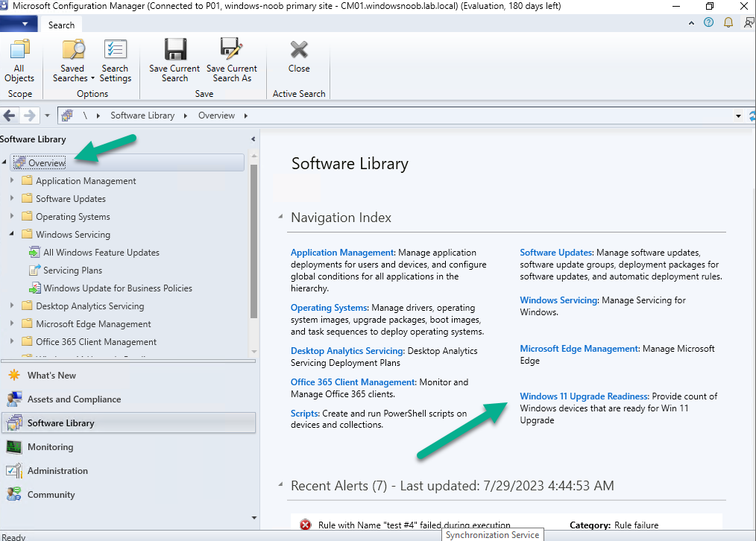The height and width of the screenshot is (541, 756).
Task: Go back with the Back arrow
Action: pyautogui.click(x=9, y=116)
